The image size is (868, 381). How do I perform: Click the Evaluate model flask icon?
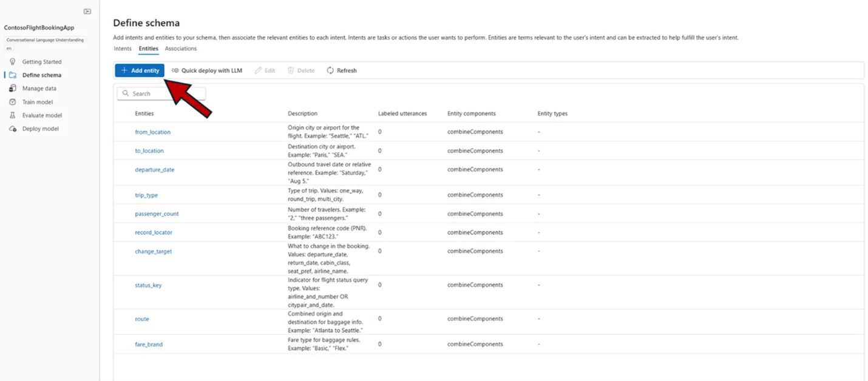click(x=13, y=115)
